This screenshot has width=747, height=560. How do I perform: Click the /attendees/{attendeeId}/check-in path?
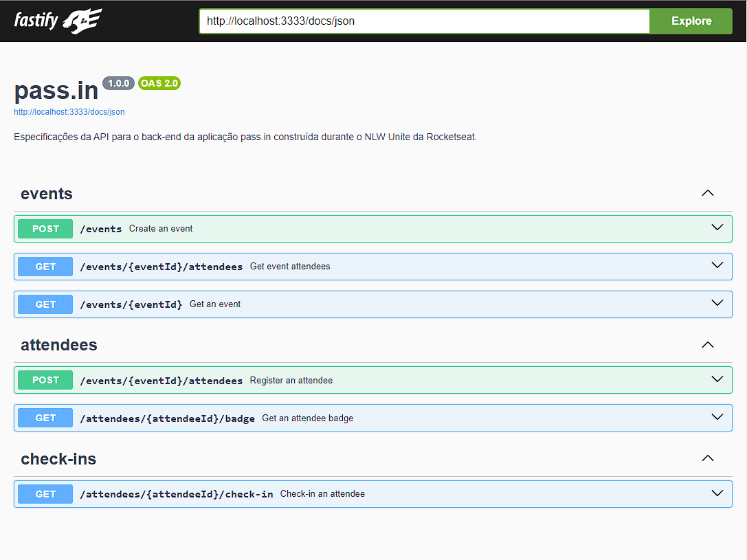pyautogui.click(x=176, y=494)
